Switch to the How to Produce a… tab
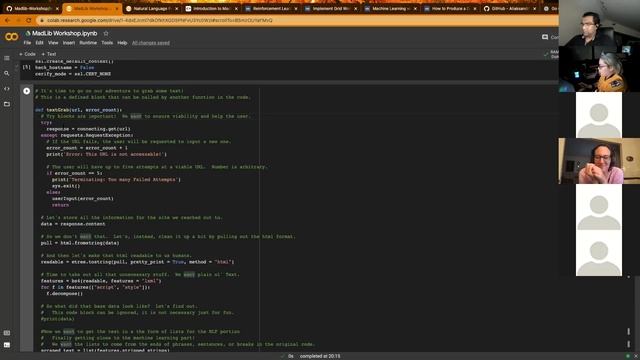Viewport: 640px width, 360px height. coord(450,9)
